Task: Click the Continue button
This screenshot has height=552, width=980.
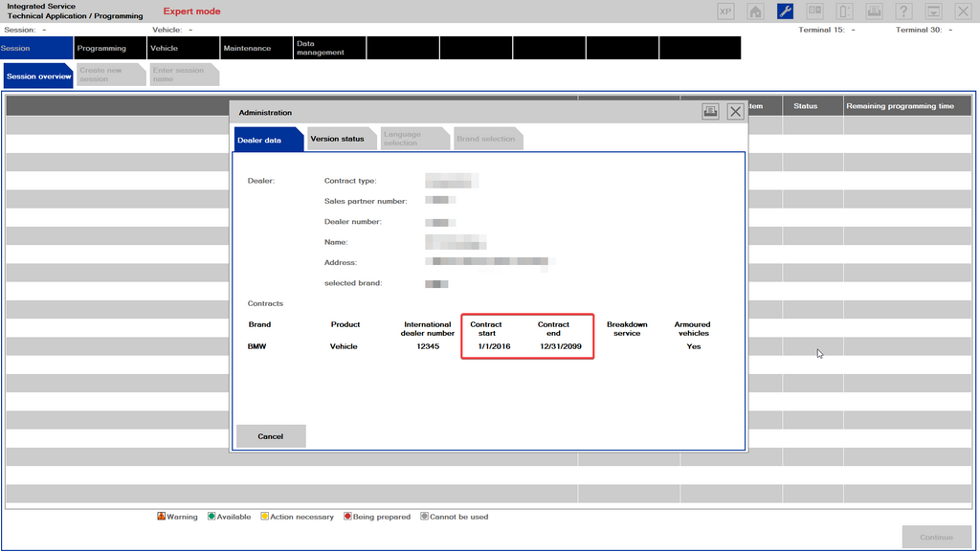Action: pyautogui.click(x=936, y=537)
